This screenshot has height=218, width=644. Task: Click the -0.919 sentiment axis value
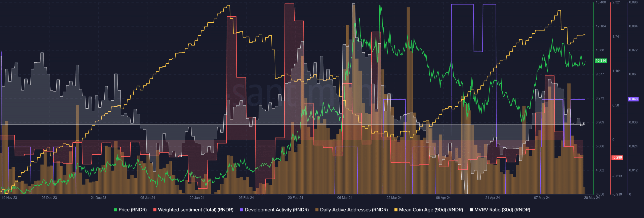(617, 194)
